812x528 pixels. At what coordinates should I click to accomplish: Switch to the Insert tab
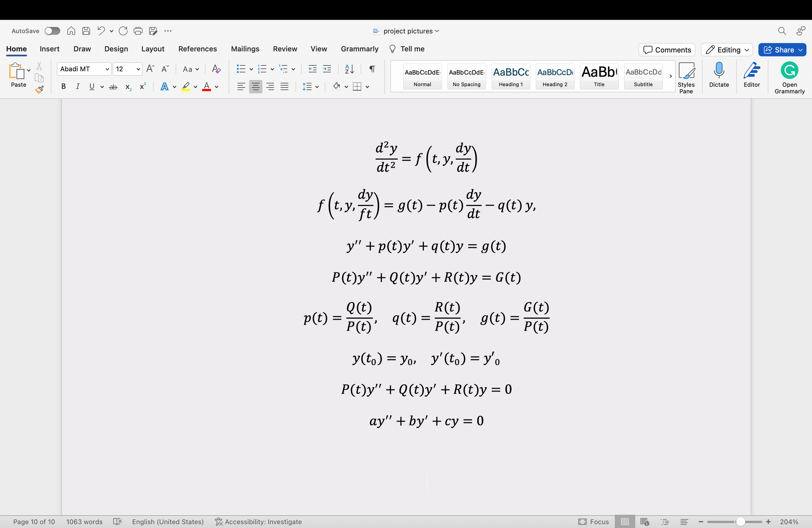pyautogui.click(x=49, y=49)
